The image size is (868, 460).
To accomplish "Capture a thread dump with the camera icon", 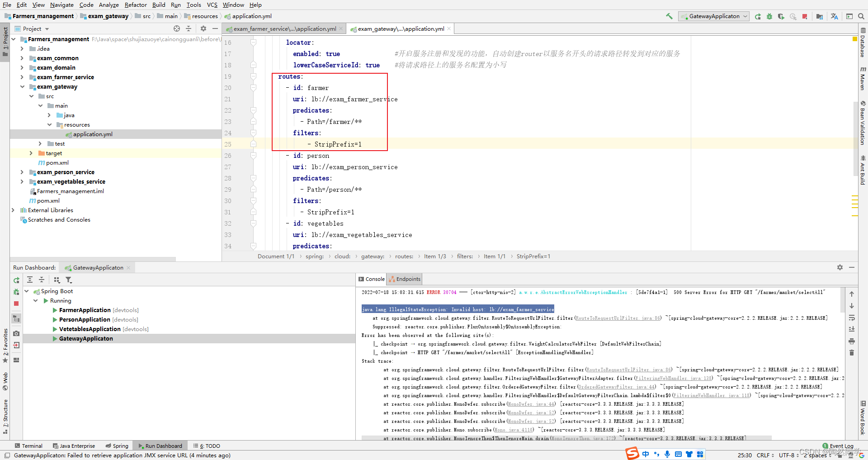I will pyautogui.click(x=16, y=333).
